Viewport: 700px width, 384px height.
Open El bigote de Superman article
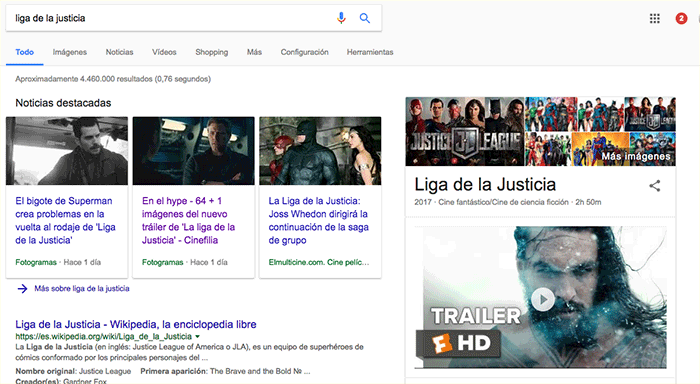(x=65, y=221)
